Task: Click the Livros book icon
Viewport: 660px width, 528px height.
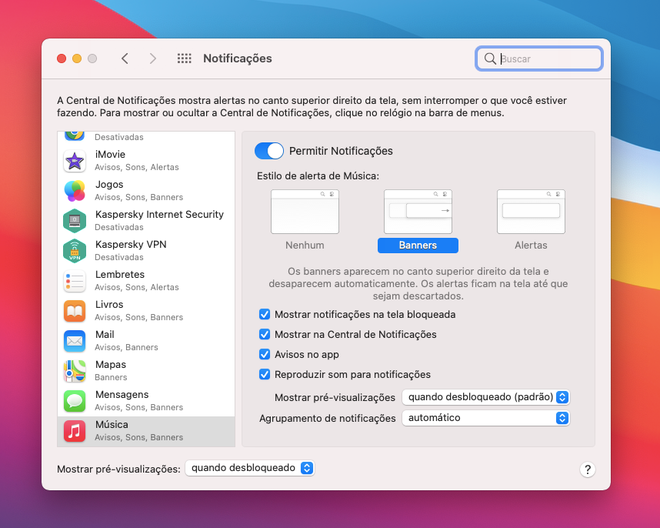Action: pos(75,311)
